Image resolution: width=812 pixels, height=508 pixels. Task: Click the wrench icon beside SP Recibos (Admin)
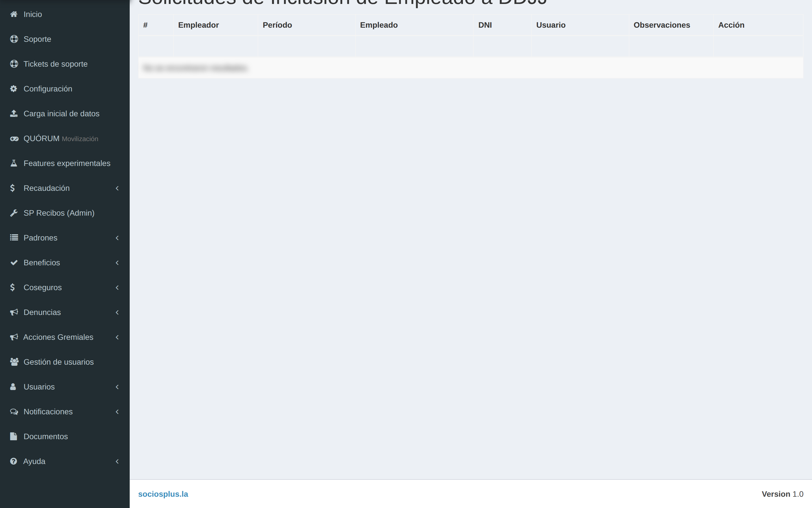[14, 213]
